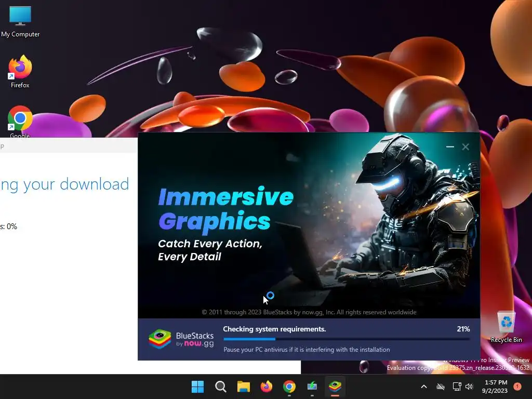Click the background window's title bar
Image resolution: width=532 pixels, height=399 pixels.
click(69, 146)
